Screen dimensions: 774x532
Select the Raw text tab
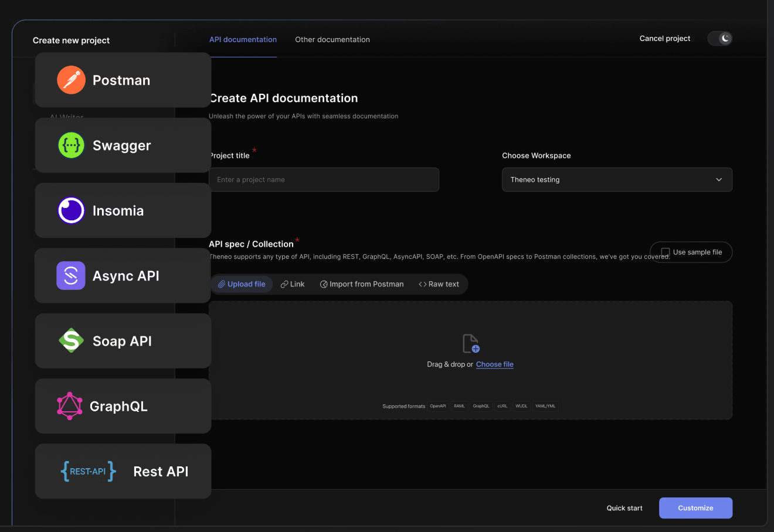[x=439, y=284]
